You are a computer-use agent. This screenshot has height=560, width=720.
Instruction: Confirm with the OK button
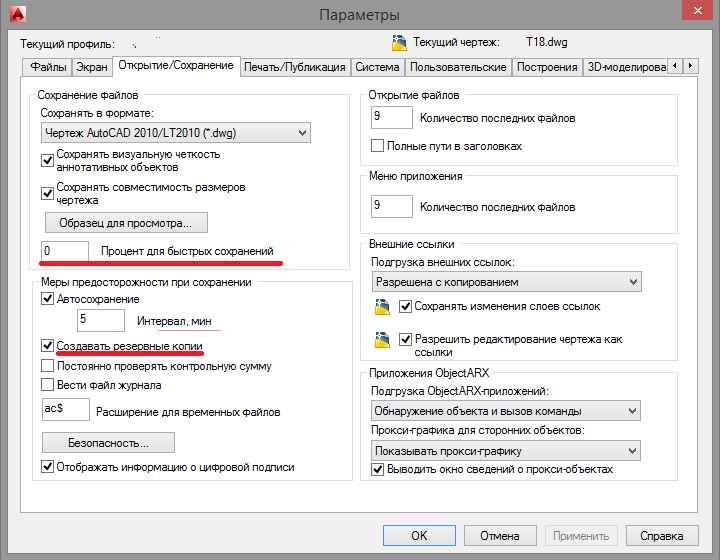419,535
